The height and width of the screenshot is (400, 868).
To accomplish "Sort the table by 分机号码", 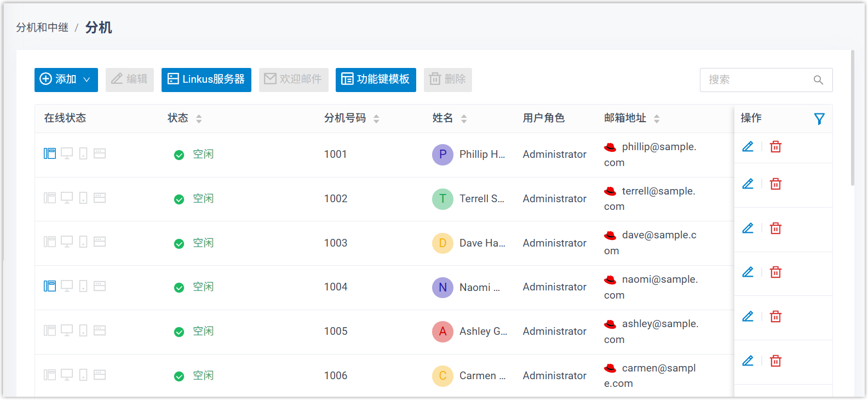I will pos(376,119).
